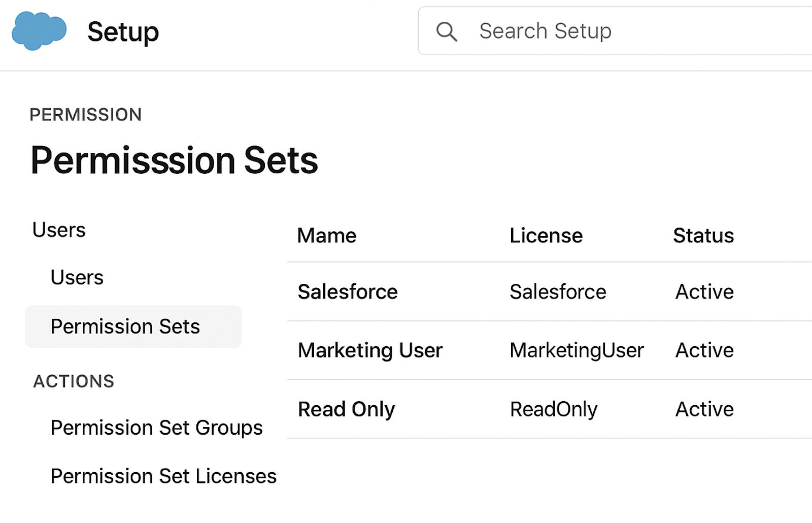This screenshot has height=523, width=812.
Task: Select Active status of Marketing User
Action: tap(704, 350)
